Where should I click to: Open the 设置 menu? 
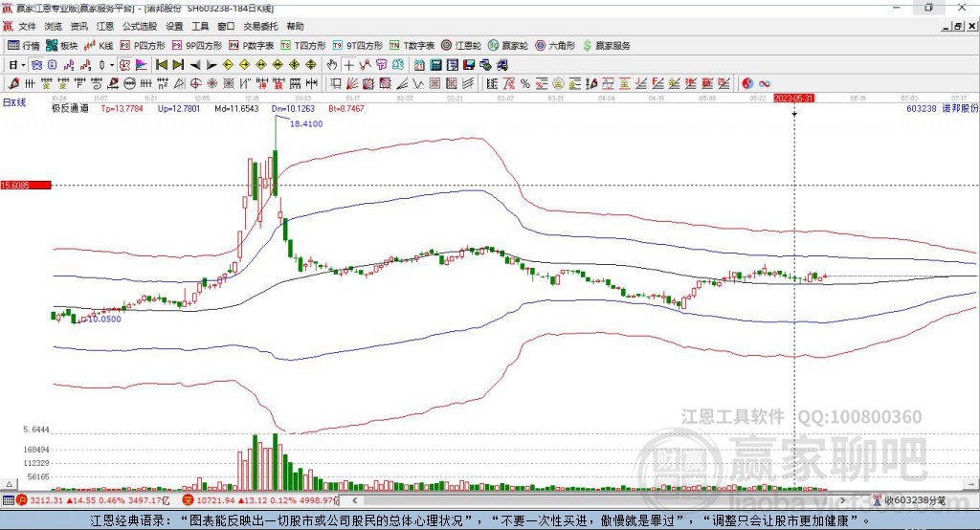click(174, 26)
